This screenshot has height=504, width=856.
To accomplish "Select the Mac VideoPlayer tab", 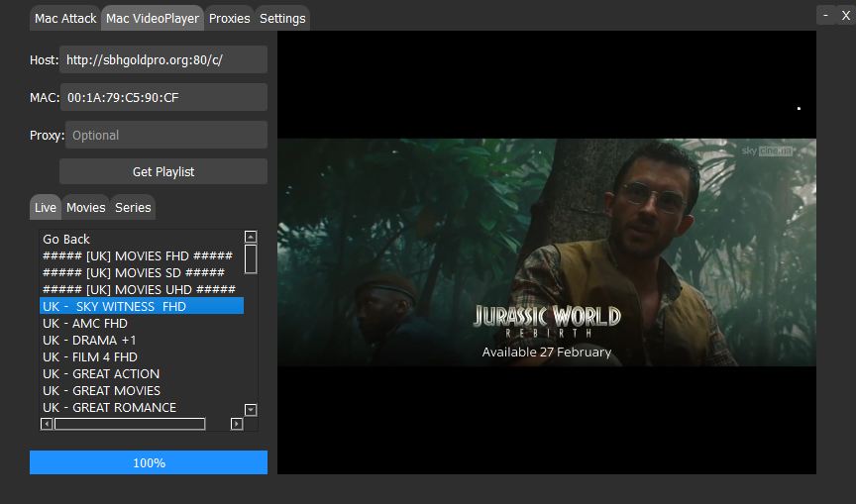I will pos(153,18).
